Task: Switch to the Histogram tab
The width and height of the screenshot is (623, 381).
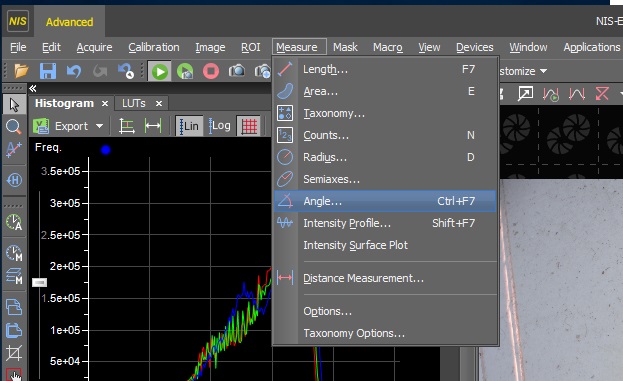Action: pyautogui.click(x=64, y=103)
